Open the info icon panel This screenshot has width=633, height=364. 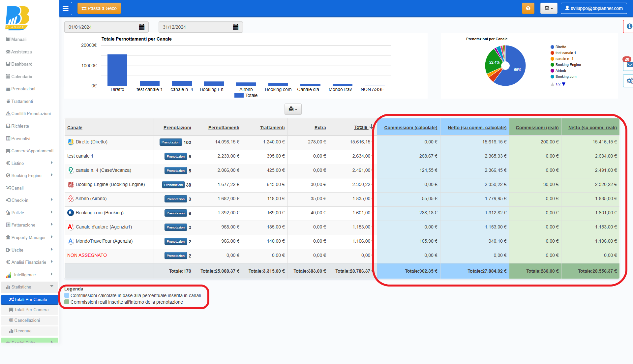coord(629,26)
